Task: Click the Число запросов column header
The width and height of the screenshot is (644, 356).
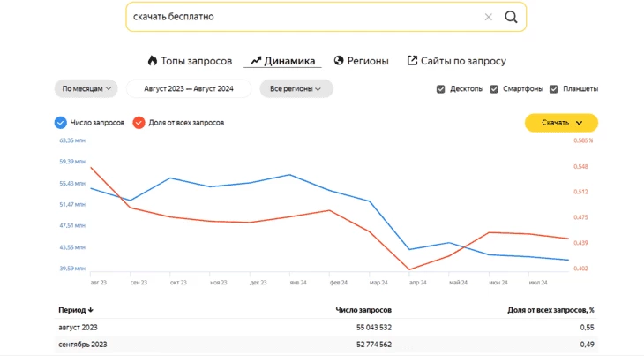Action: (363, 310)
